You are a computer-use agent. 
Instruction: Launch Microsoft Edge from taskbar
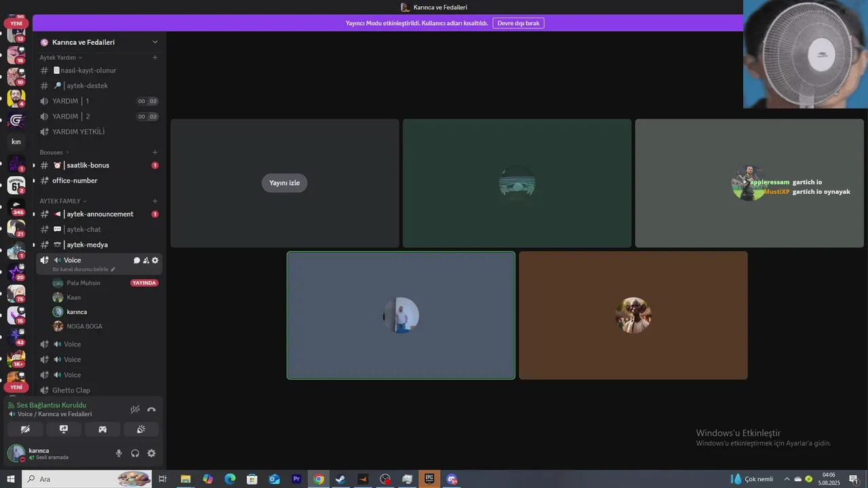[x=230, y=479]
